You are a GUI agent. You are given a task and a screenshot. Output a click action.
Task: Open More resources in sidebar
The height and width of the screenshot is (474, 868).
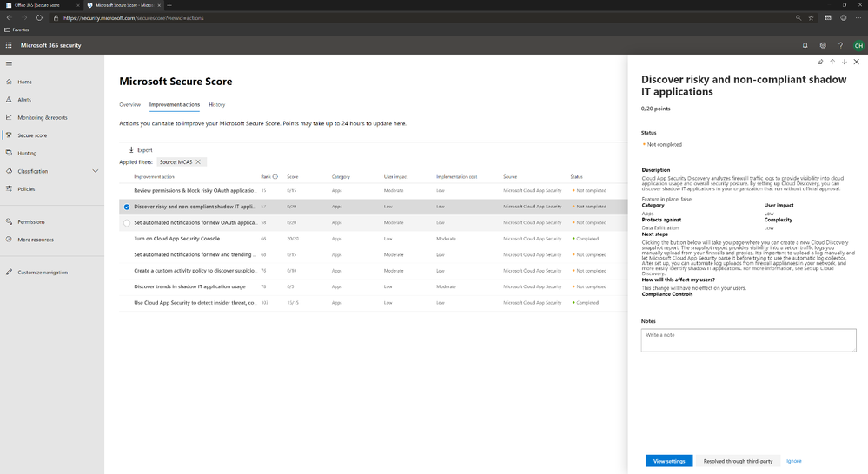[36, 240]
